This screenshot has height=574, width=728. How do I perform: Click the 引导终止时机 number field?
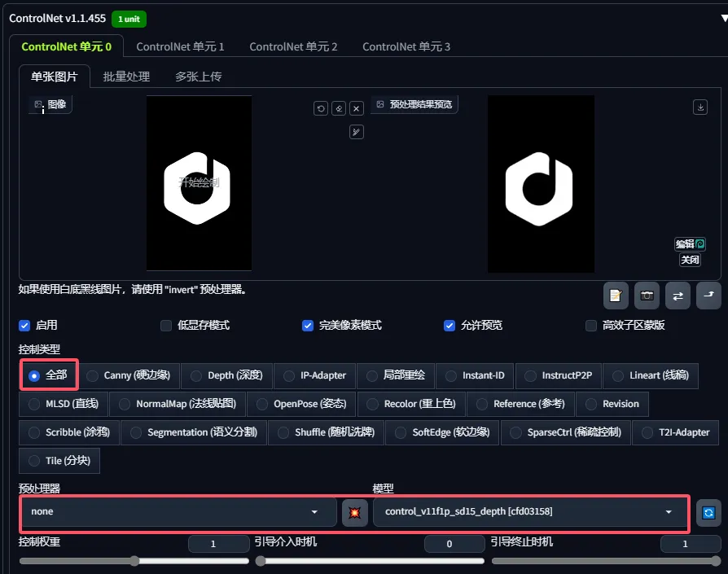(691, 544)
